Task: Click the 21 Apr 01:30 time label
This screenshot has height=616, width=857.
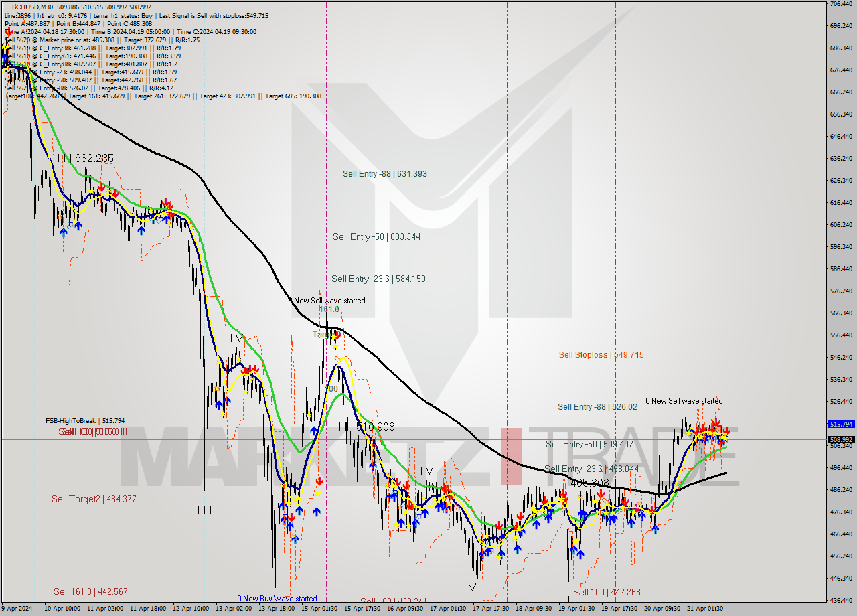Action: point(705,609)
